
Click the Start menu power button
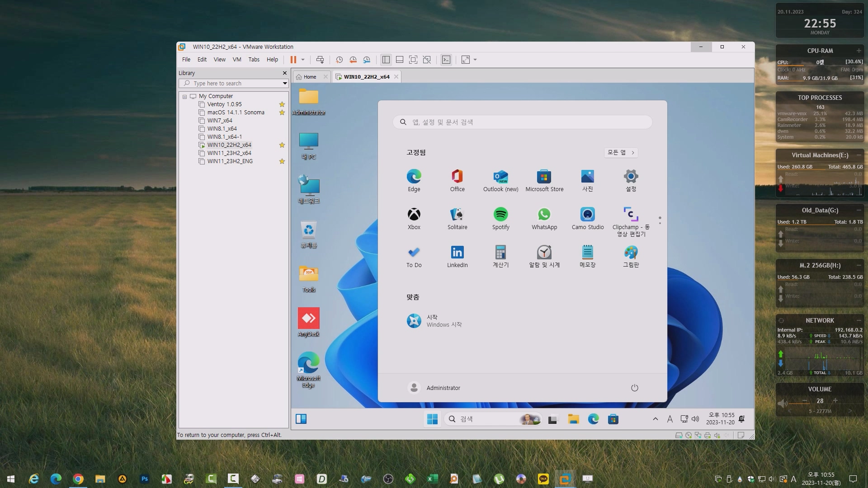pos(635,388)
